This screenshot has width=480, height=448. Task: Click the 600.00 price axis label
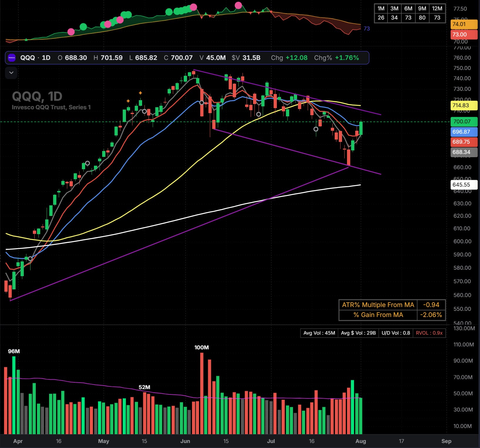click(462, 241)
